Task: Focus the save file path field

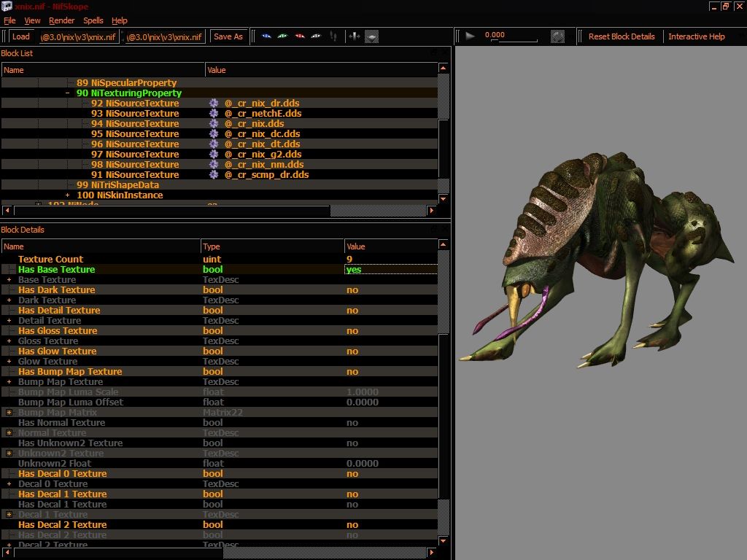Action: coord(165,36)
